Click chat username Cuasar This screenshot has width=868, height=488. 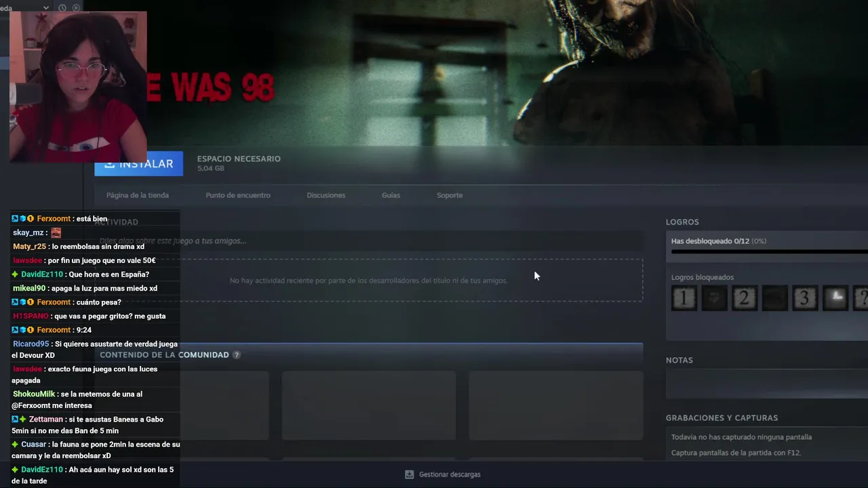point(33,445)
